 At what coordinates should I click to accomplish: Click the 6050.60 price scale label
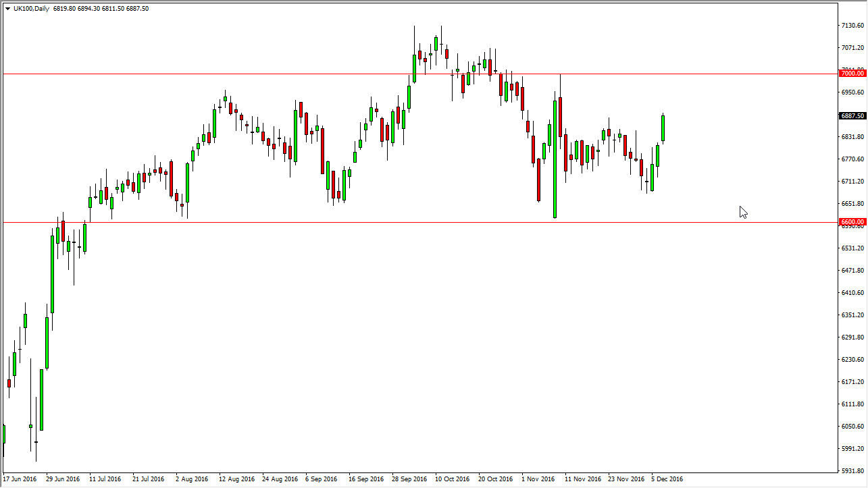tap(852, 427)
